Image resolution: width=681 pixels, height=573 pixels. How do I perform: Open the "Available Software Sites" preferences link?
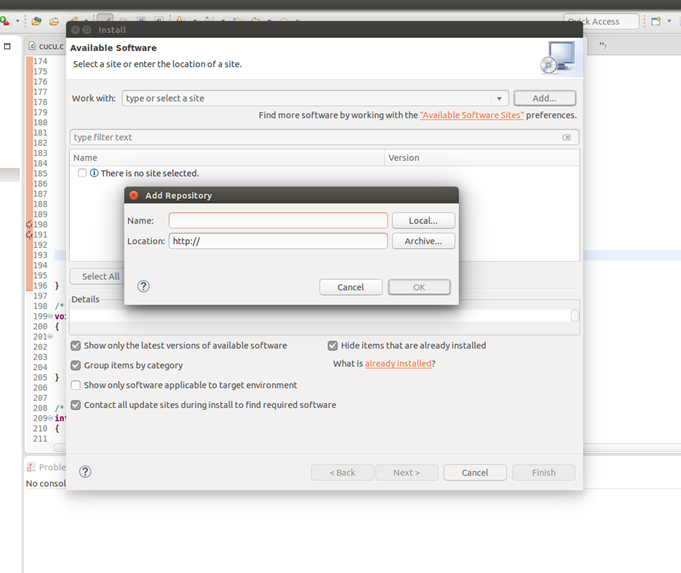[471, 116]
